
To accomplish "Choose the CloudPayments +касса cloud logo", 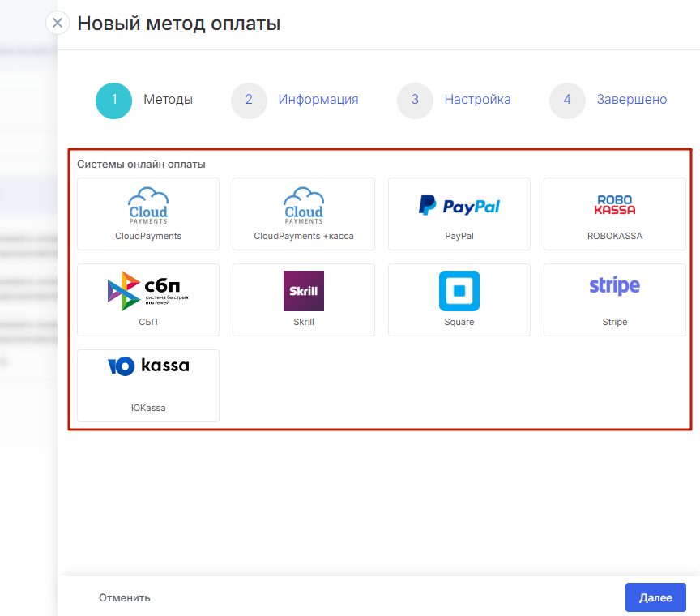I will coord(304,206).
